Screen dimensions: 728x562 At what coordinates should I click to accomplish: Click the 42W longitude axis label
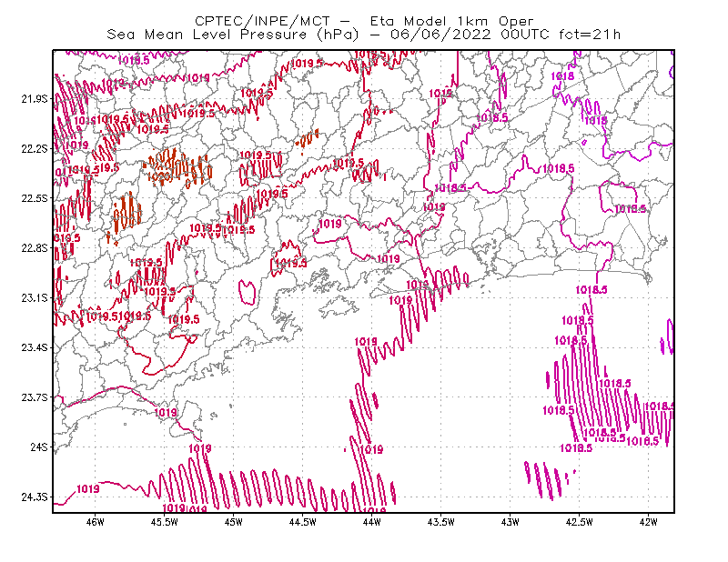click(x=648, y=522)
